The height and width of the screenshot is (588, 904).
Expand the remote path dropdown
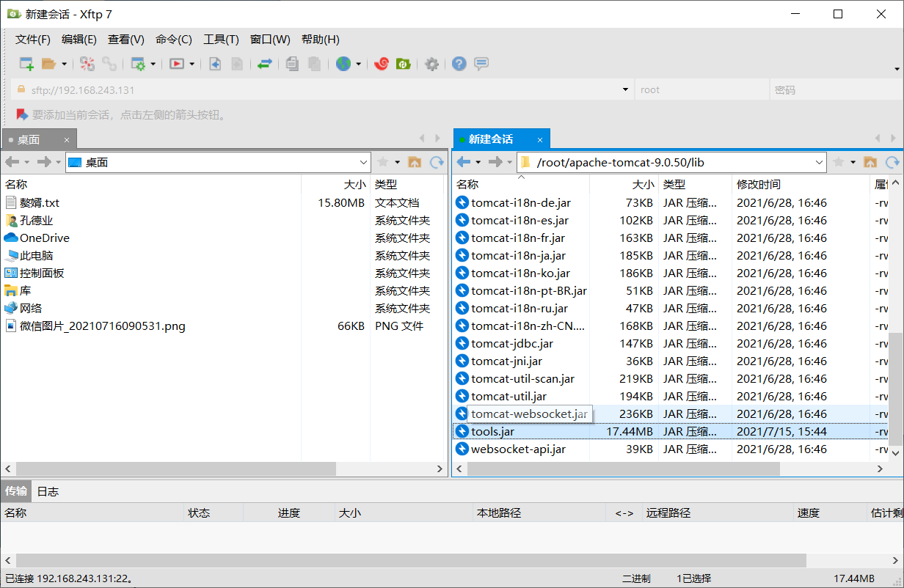[820, 162]
